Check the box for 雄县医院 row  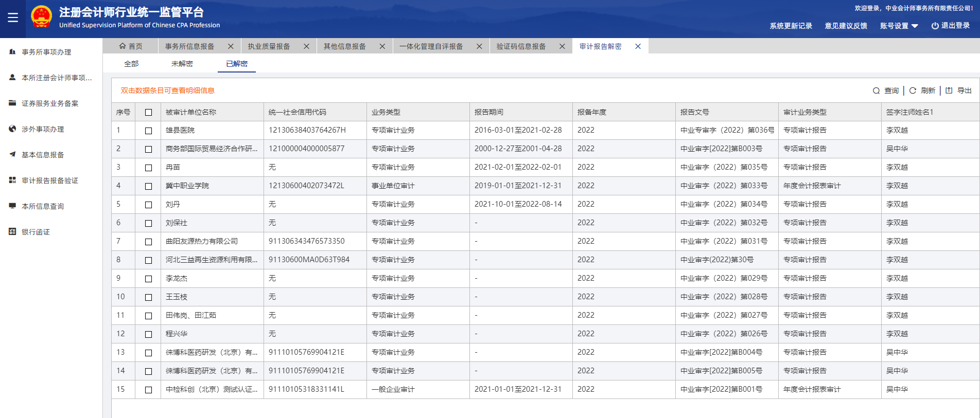(148, 131)
